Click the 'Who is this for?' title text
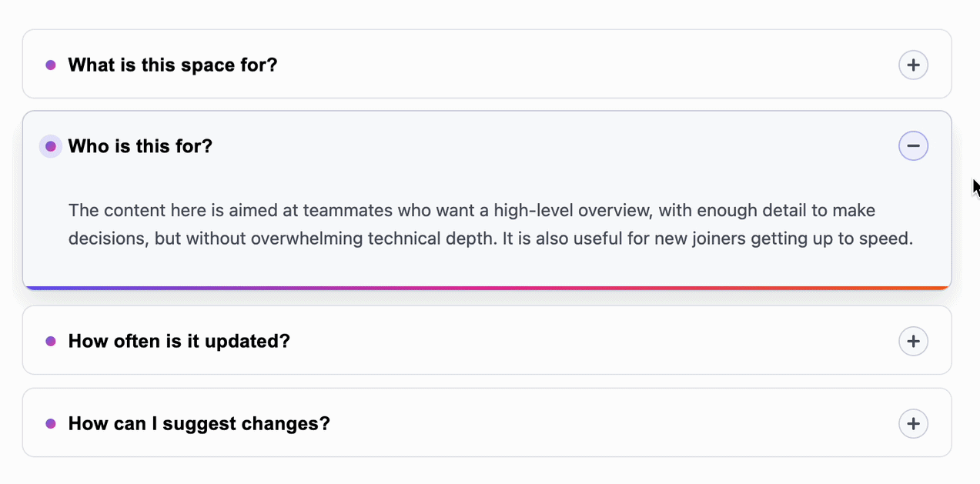 point(140,145)
